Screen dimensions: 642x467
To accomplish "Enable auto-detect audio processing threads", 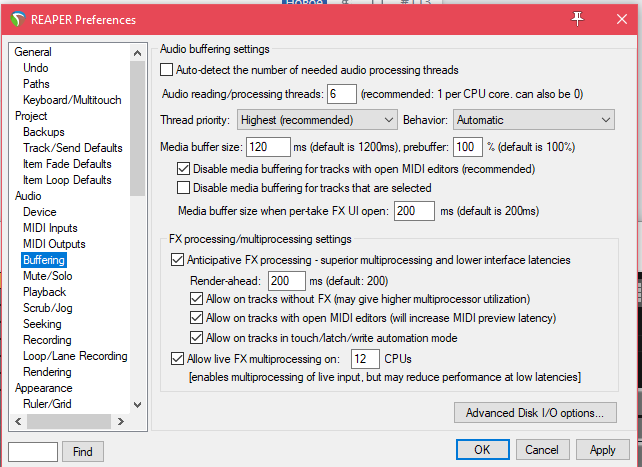I will pyautogui.click(x=166, y=70).
